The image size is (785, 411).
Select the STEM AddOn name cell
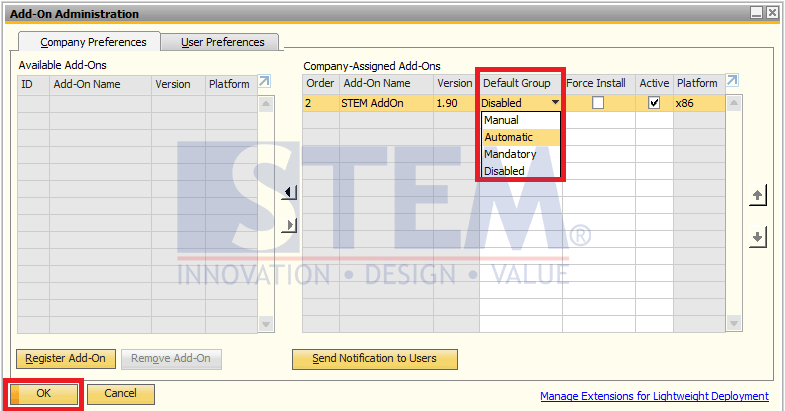pyautogui.click(x=386, y=103)
